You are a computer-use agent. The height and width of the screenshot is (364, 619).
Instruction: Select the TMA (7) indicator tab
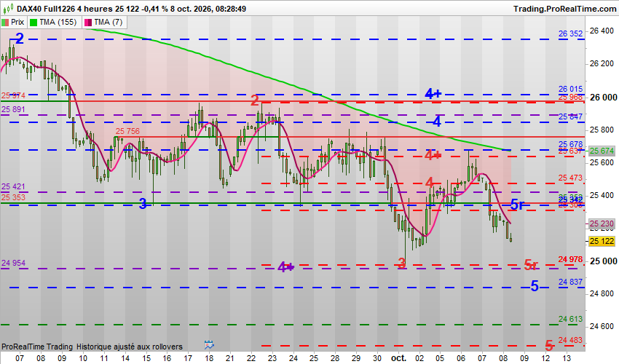tap(104, 22)
